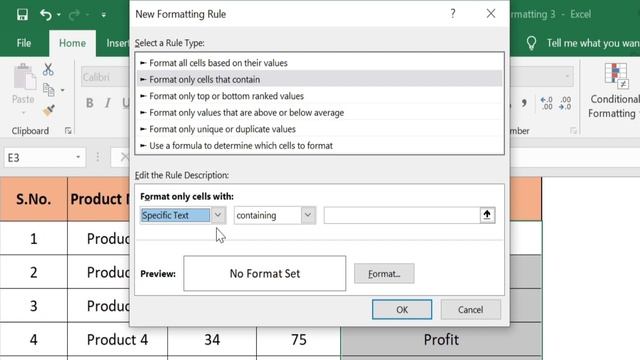The width and height of the screenshot is (640, 360).
Task: Open the Copy dropdown arrow
Action: 62,90
